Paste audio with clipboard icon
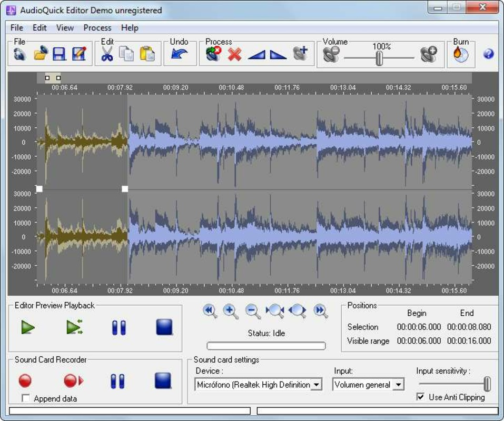The height and width of the screenshot is (421, 504). pos(147,54)
